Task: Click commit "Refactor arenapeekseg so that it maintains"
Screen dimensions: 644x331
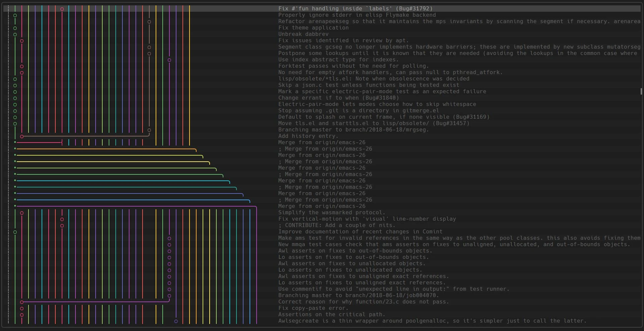Action: (459, 21)
